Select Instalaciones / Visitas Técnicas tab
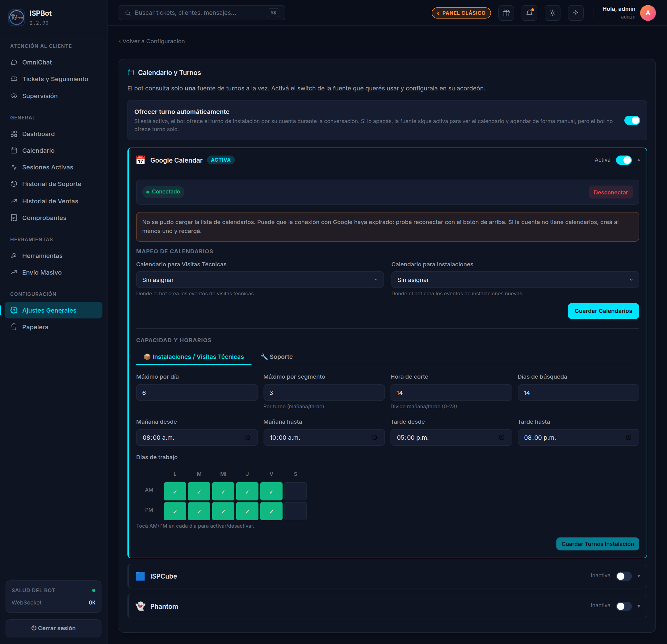Image resolution: width=667 pixels, height=644 pixels. 194,357
